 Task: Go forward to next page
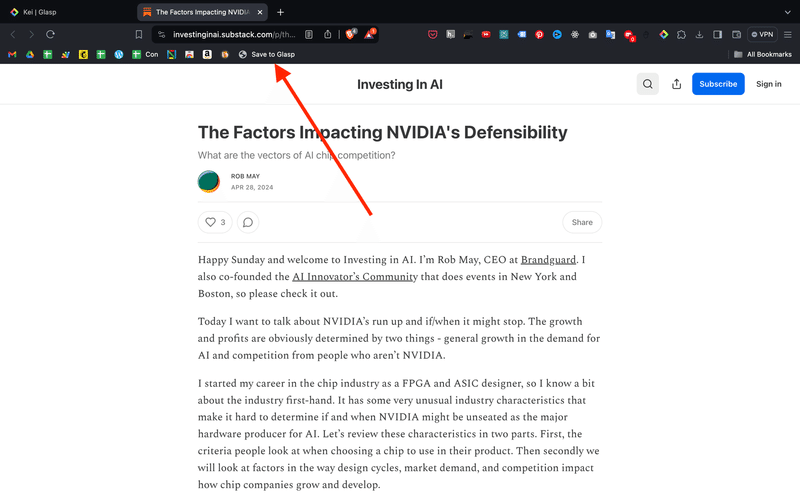coord(32,34)
